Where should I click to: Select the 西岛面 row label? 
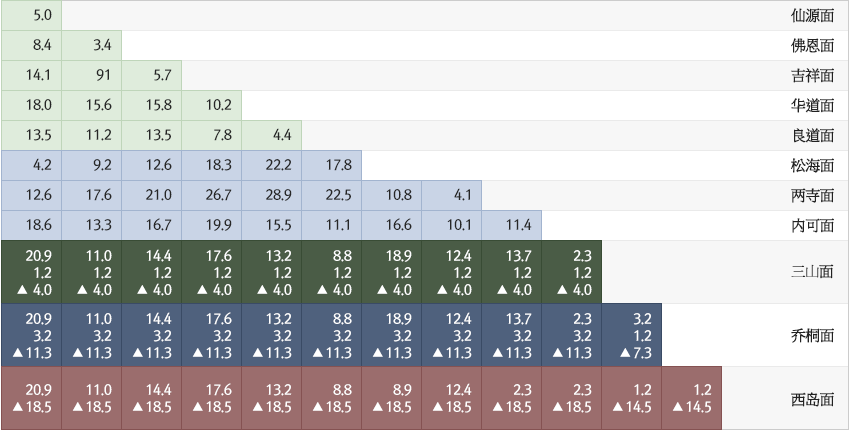(x=811, y=399)
